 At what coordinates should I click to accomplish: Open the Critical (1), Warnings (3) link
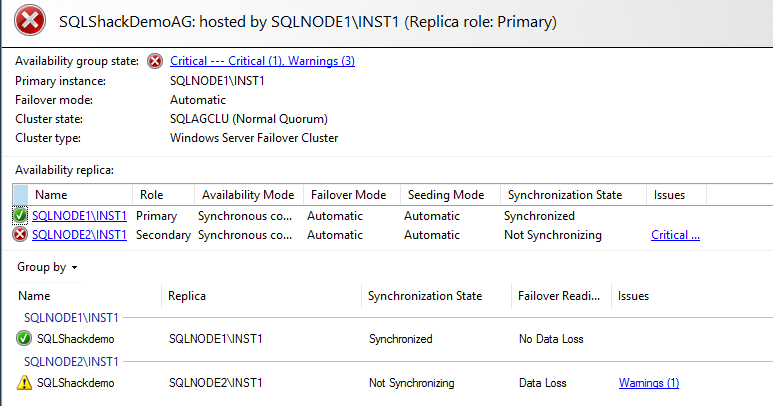click(x=262, y=61)
